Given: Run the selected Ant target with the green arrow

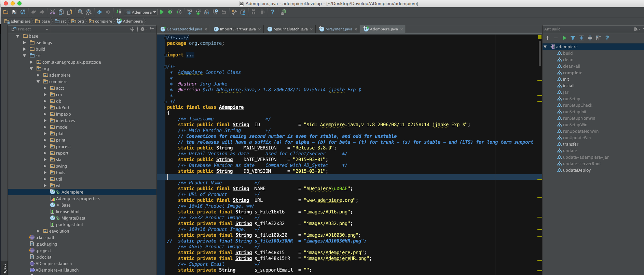Looking at the screenshot, I should click(x=564, y=38).
